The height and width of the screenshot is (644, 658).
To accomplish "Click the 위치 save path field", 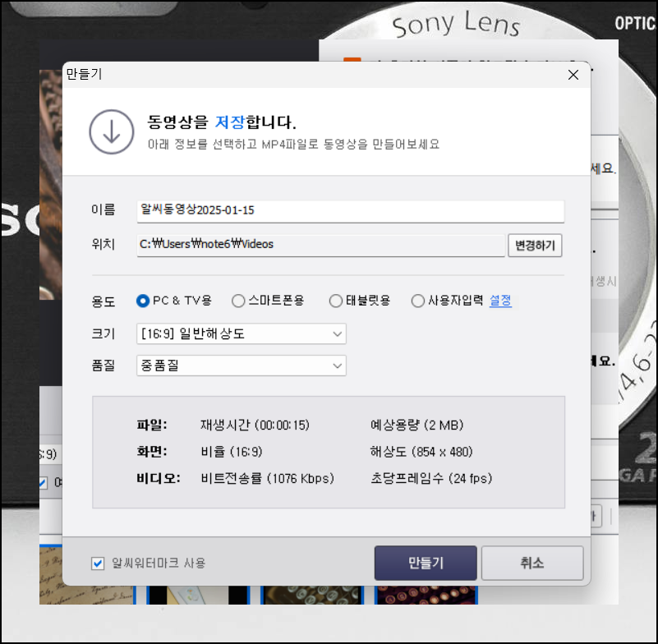I will [320, 245].
